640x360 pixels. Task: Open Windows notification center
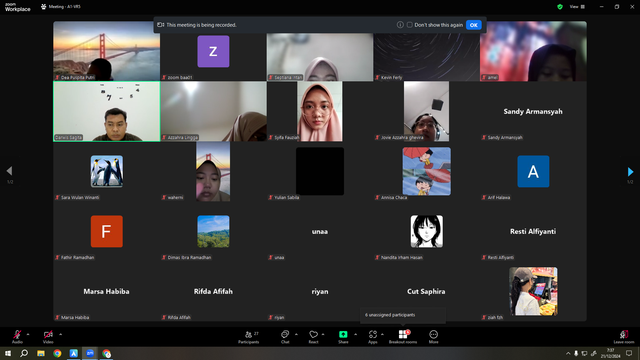[629, 353]
